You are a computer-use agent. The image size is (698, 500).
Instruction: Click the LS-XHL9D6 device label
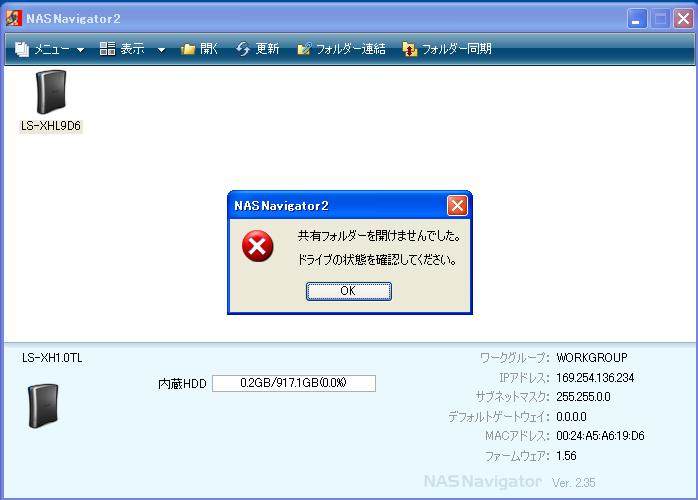(51, 126)
